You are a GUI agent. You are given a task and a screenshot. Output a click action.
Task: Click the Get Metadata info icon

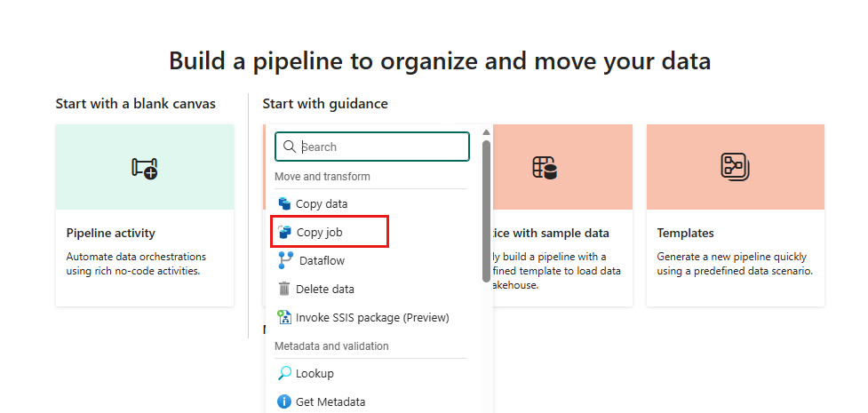tap(284, 402)
